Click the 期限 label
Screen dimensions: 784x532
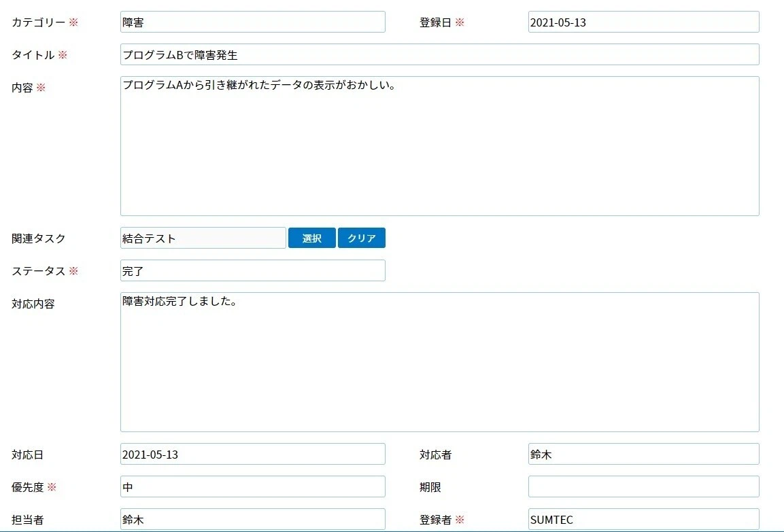[430, 487]
